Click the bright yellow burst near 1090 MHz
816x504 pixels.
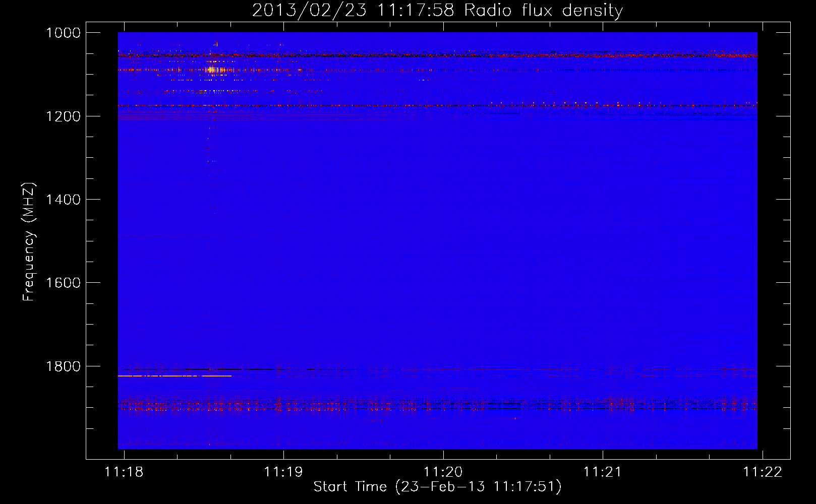tap(212, 70)
